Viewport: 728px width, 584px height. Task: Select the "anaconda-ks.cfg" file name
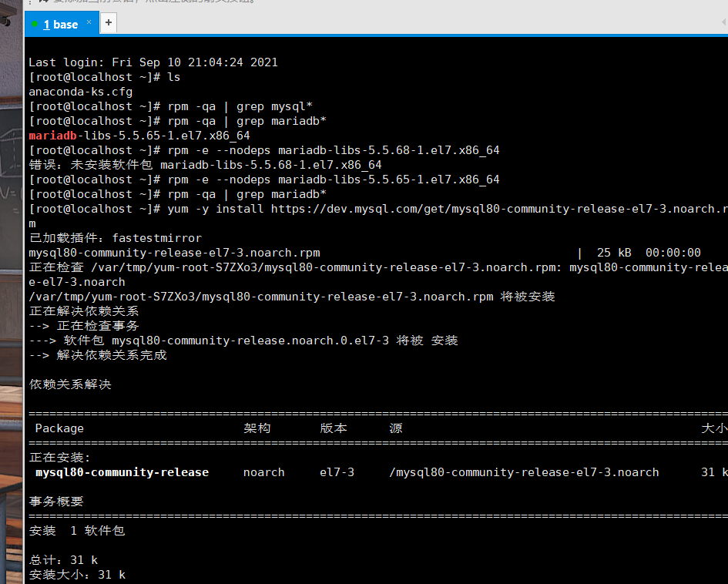[81, 92]
